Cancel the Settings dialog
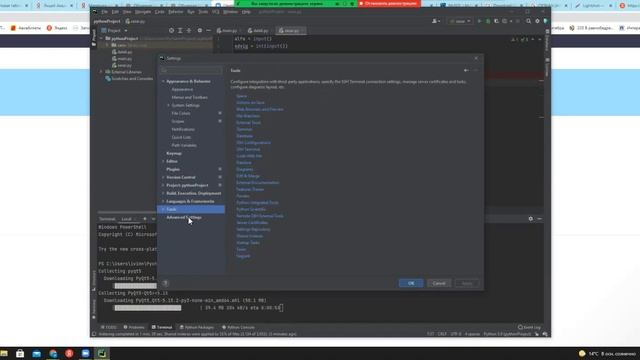Viewport: 640px width, 360px height. click(439, 283)
